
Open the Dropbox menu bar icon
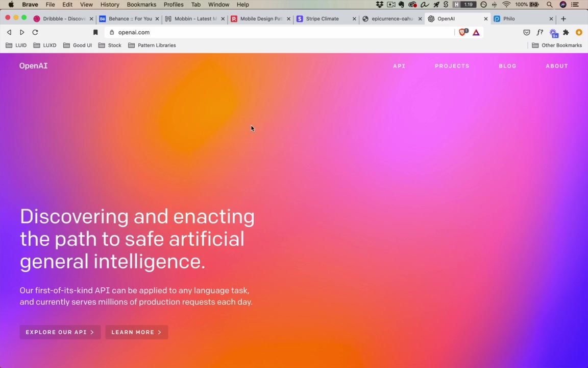point(380,5)
